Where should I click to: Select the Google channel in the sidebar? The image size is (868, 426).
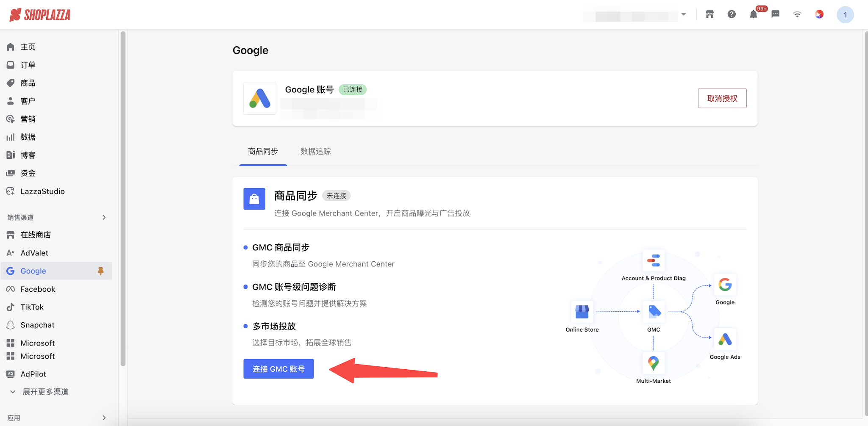56,271
